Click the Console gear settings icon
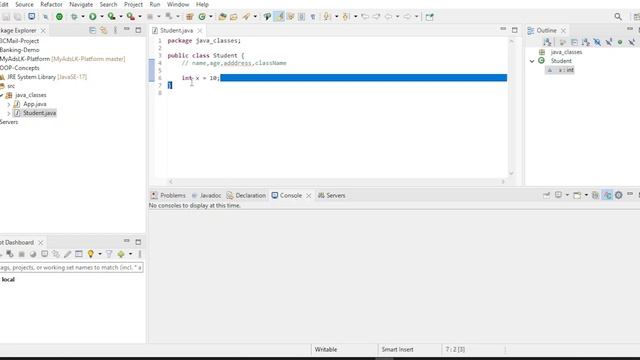The height and width of the screenshot is (360, 640). [618, 195]
